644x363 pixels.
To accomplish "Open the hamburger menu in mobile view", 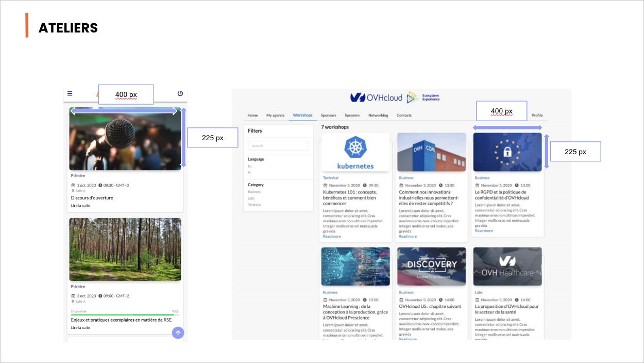I will click(70, 94).
